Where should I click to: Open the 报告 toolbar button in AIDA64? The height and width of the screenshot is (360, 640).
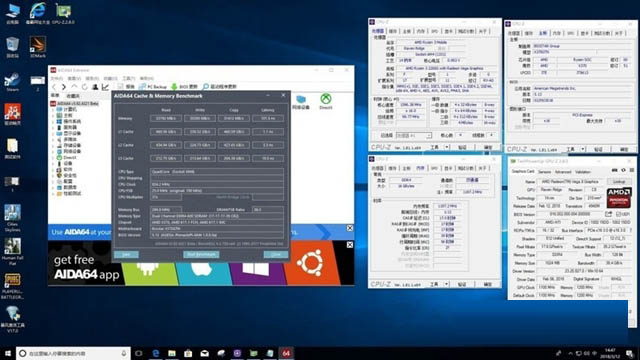click(x=126, y=87)
